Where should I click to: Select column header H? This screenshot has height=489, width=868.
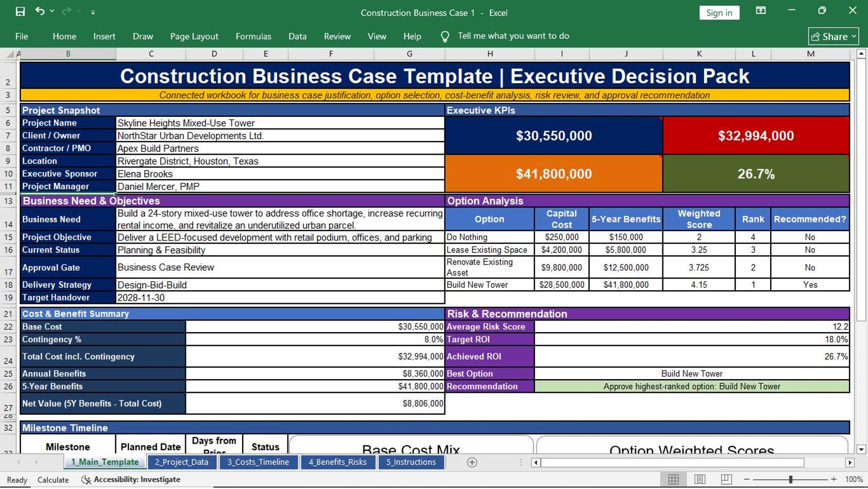tap(490, 54)
